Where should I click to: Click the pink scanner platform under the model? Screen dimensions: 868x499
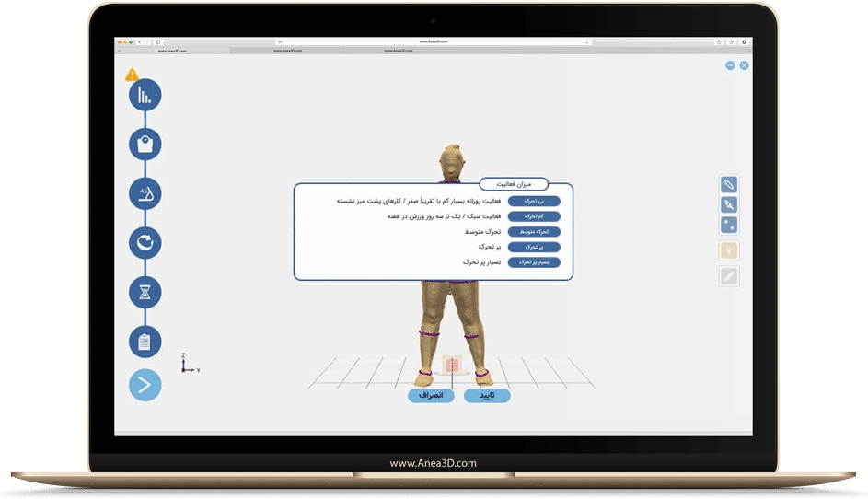point(452,364)
